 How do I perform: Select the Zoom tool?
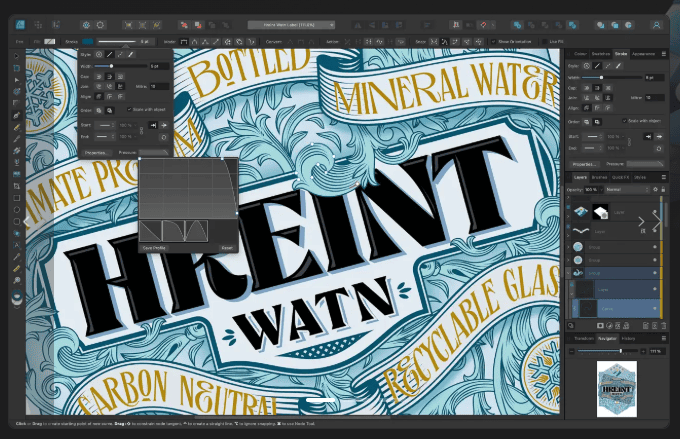click(16, 280)
